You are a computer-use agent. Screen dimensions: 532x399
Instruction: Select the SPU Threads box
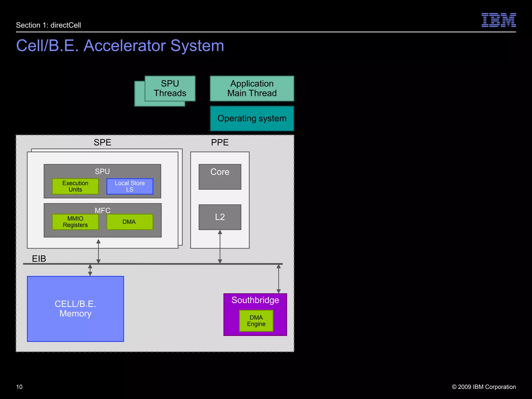170,88
